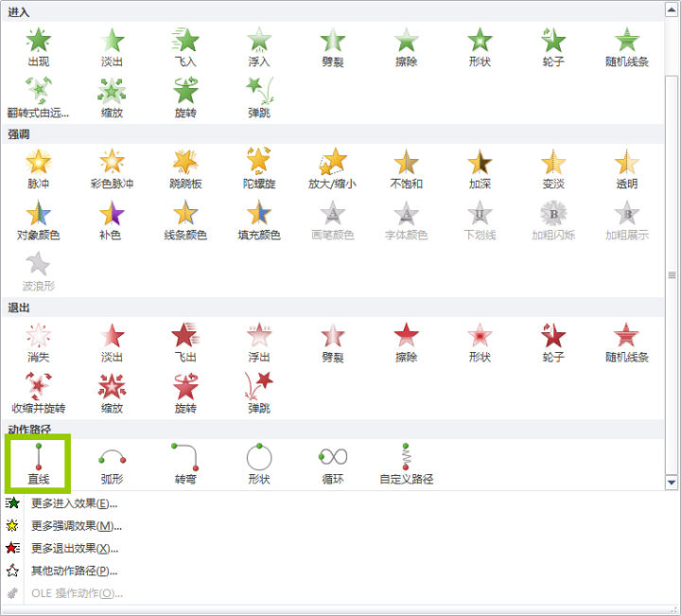Image resolution: width=681 pixels, height=616 pixels.
Task: Apply the 浮入 entrance animation
Action: point(259,47)
